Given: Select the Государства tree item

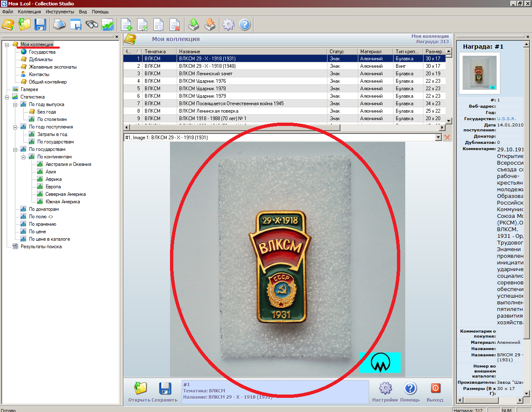Looking at the screenshot, I should pos(42,52).
